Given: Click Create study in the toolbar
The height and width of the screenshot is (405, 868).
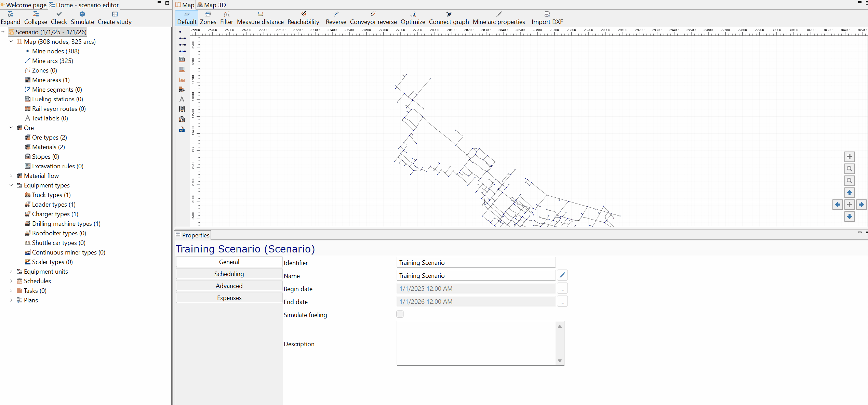Looking at the screenshot, I should pyautogui.click(x=115, y=18).
